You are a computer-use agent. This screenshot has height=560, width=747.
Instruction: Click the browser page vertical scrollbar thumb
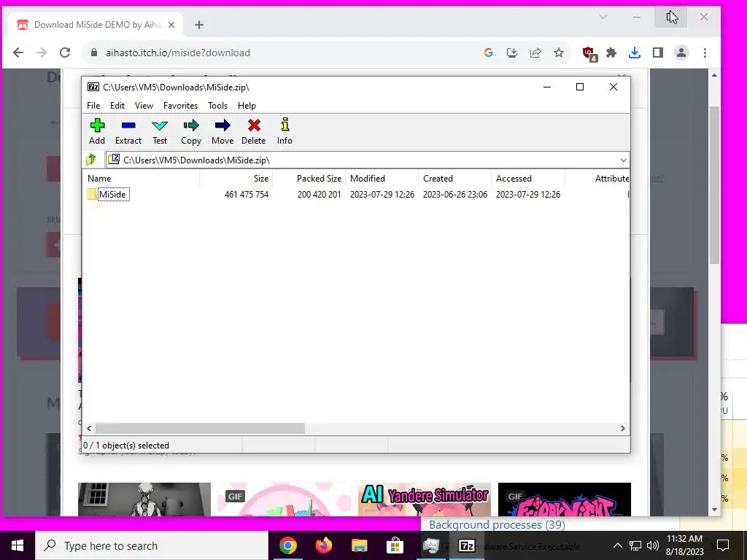tap(714, 184)
